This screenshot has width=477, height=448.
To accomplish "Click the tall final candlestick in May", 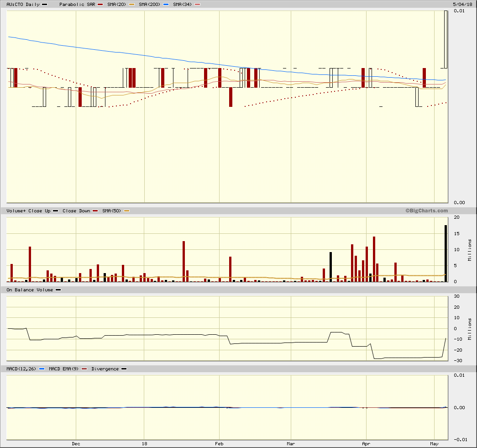I will (446, 40).
